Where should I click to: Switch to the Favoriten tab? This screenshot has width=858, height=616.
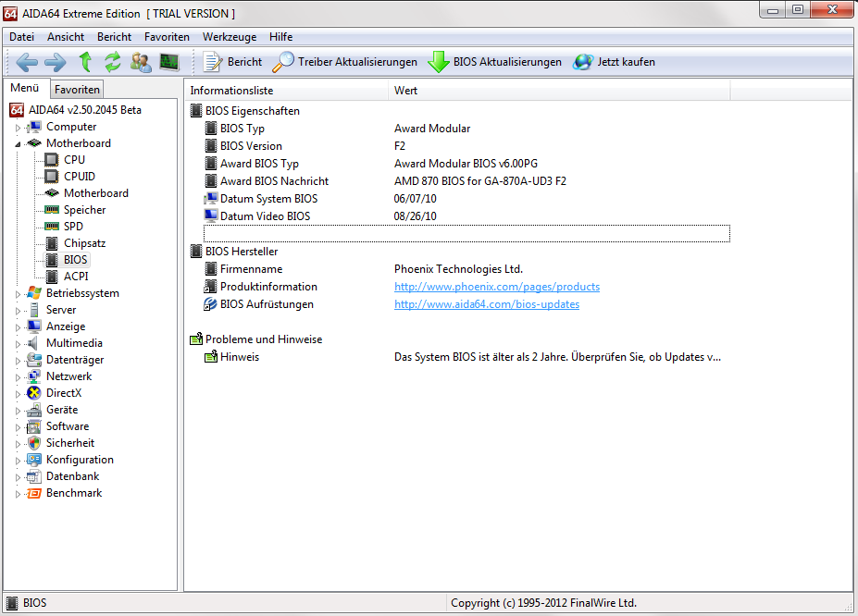click(x=77, y=89)
